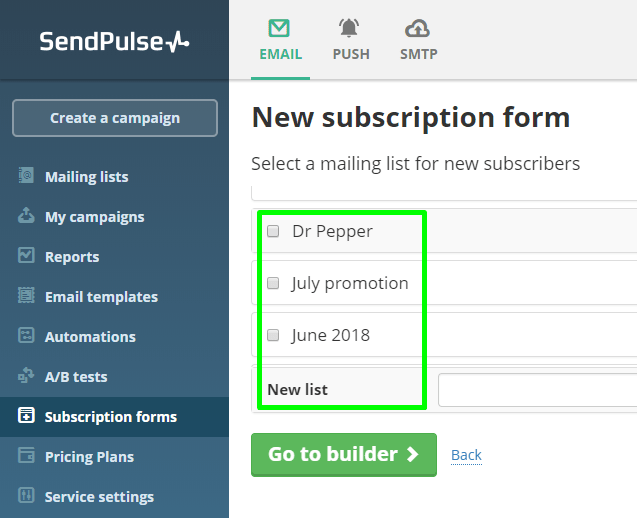
Task: Check the Dr Pepper mailing list checkbox
Action: [273, 231]
